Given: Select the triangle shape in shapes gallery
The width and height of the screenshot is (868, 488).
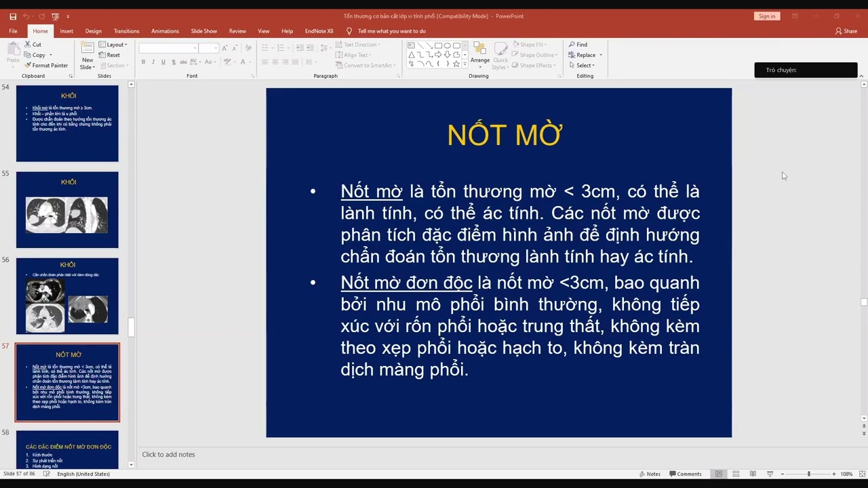Looking at the screenshot, I should pyautogui.click(x=411, y=55).
